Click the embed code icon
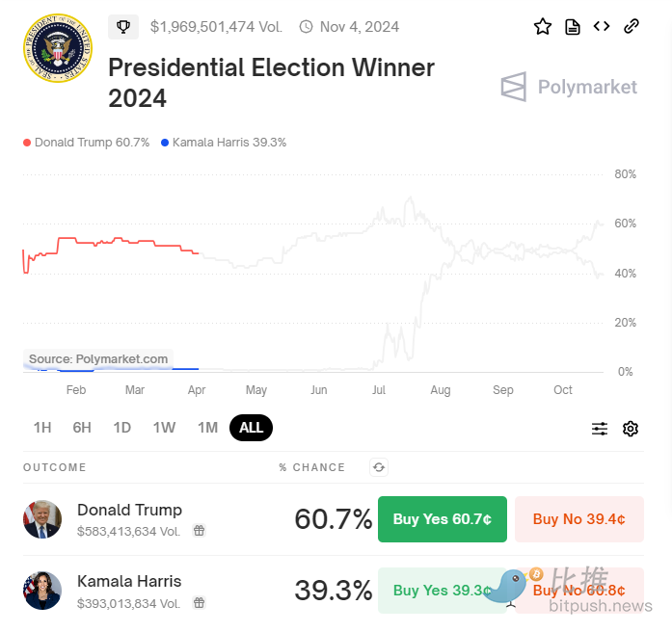This screenshot has width=672, height=632. coord(602,27)
